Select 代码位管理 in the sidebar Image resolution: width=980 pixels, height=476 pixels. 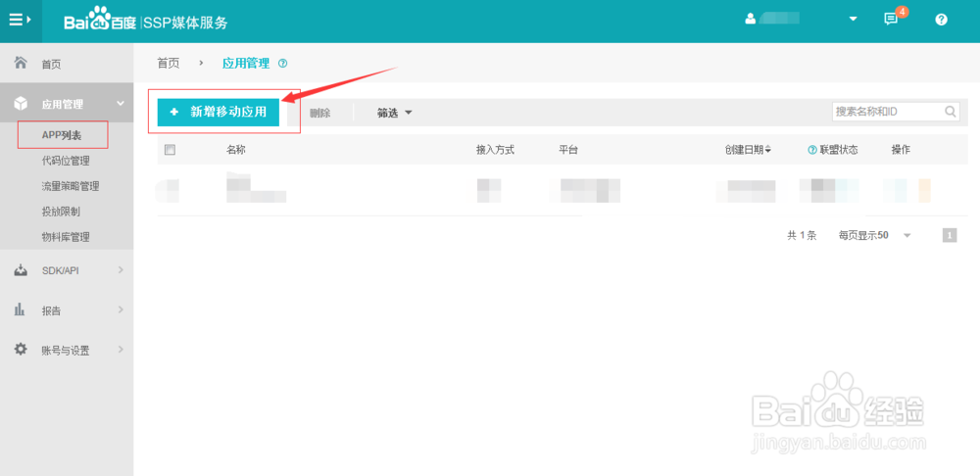coord(66,162)
